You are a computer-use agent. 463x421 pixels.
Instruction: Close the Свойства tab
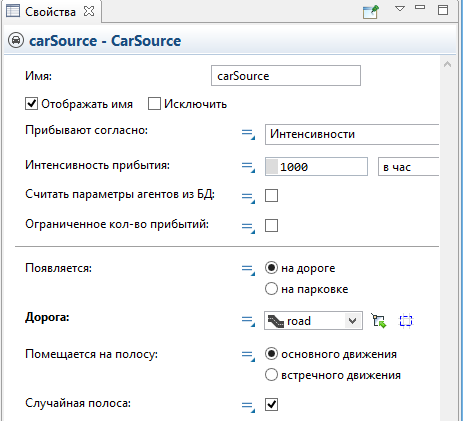[89, 11]
